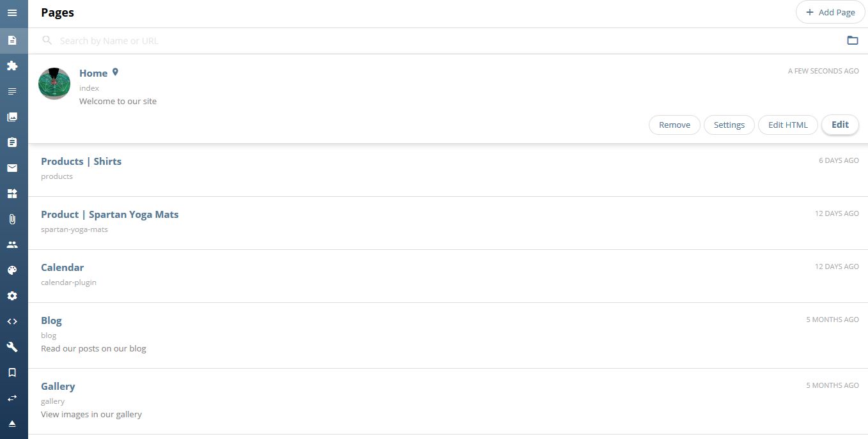The height and width of the screenshot is (439, 868).
Task: Toggle the folder view icon near search
Action: click(x=853, y=40)
